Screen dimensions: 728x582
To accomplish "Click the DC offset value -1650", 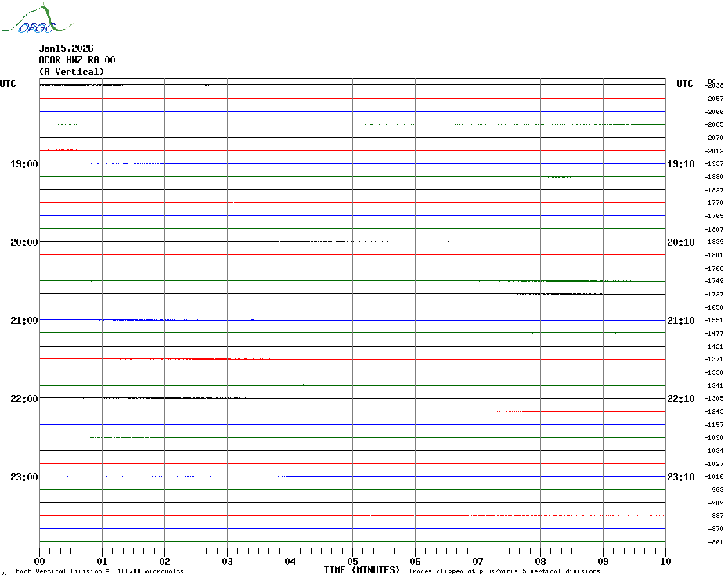I will (713, 307).
